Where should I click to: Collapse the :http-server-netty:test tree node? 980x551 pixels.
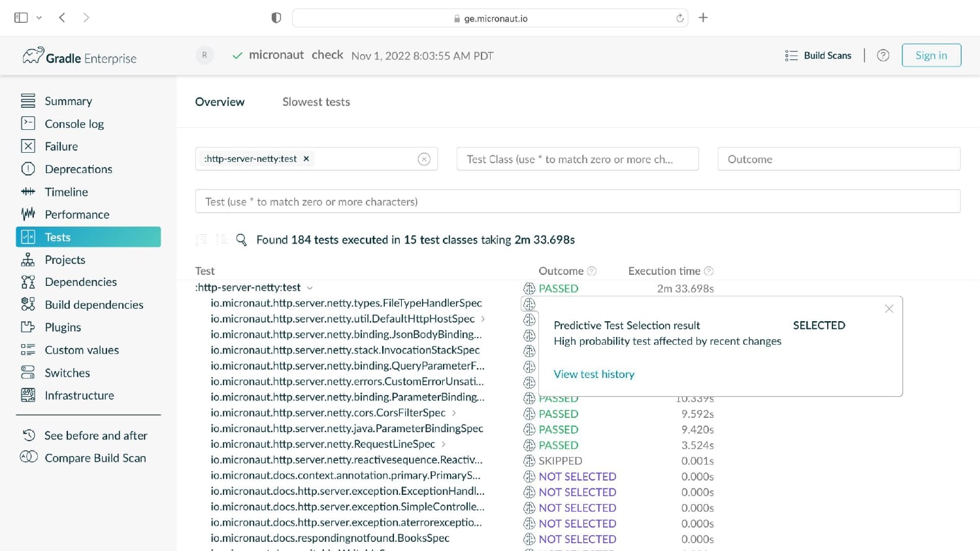coord(310,288)
